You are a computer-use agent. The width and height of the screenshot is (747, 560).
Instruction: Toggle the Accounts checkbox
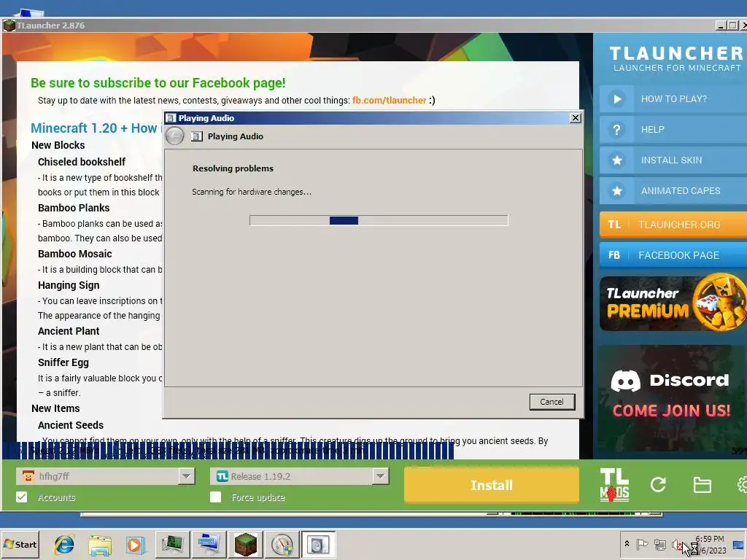tap(21, 497)
